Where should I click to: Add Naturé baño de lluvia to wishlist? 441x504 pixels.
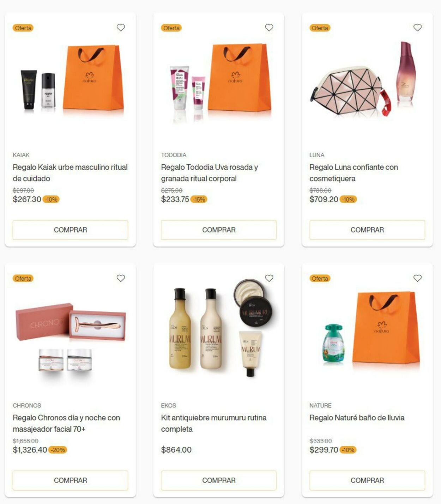pyautogui.click(x=417, y=278)
